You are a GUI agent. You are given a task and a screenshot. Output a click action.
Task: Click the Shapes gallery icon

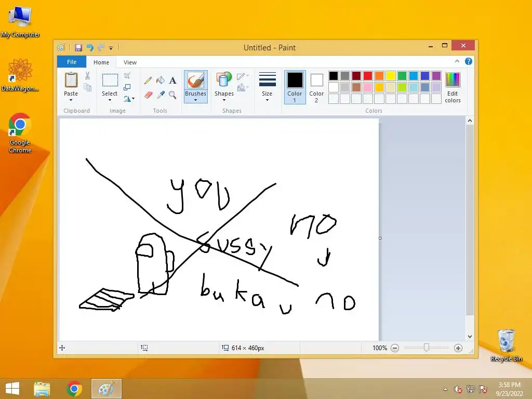[223, 81]
